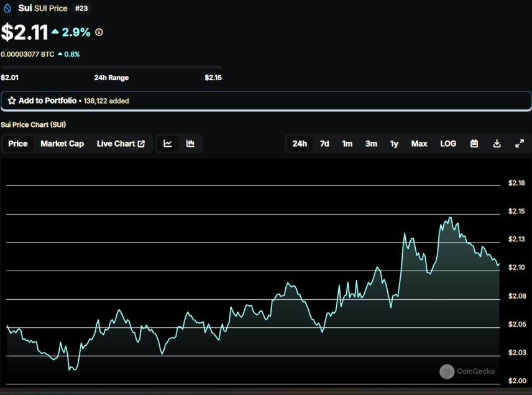The width and height of the screenshot is (532, 395).
Task: Select the 3m time range
Action: tap(371, 144)
